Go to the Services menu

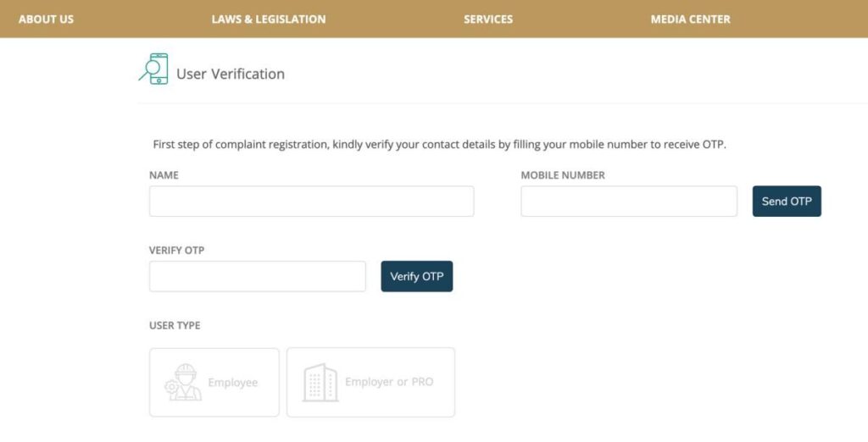[488, 19]
